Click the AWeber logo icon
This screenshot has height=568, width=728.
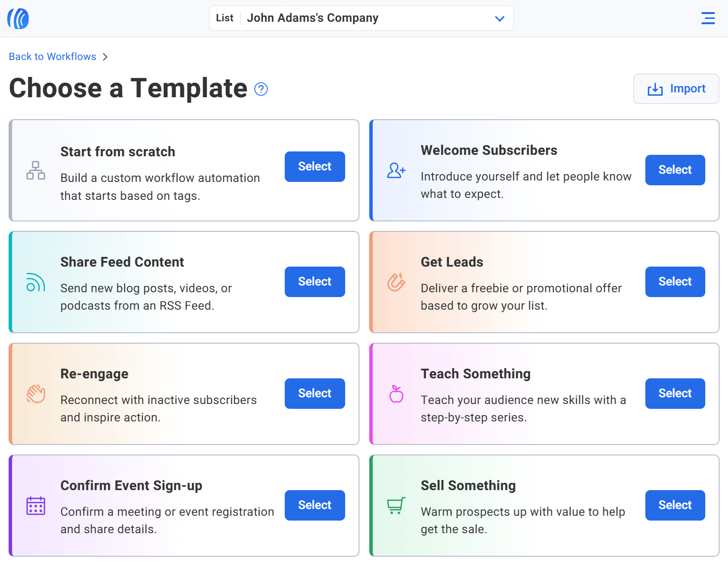click(18, 18)
